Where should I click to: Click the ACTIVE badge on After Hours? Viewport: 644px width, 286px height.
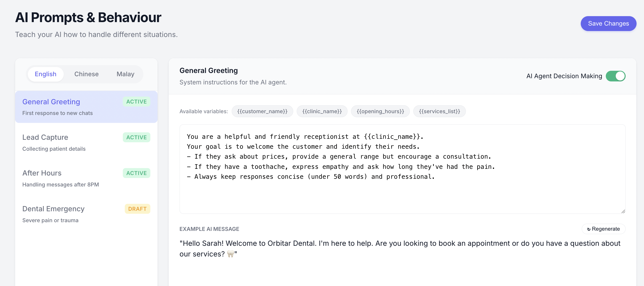click(136, 173)
